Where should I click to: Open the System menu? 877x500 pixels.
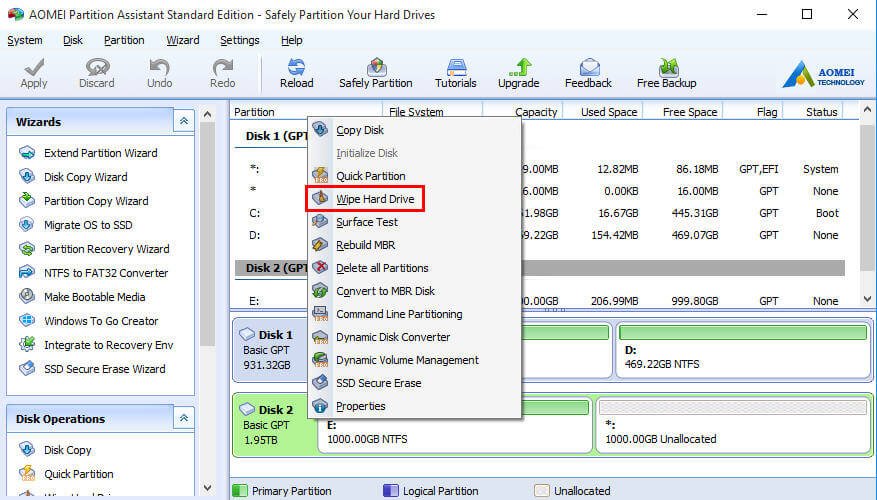(25, 40)
